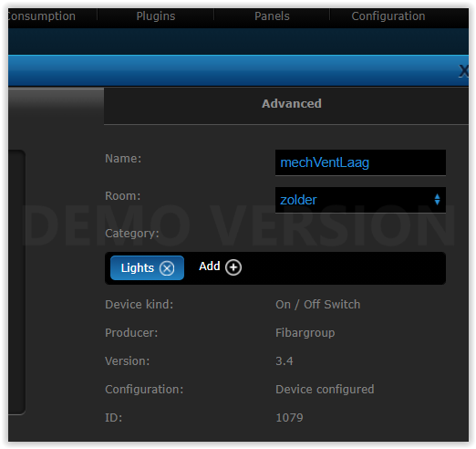476x449 pixels.
Task: Click the Name field mechVentLaag
Action: (x=360, y=162)
